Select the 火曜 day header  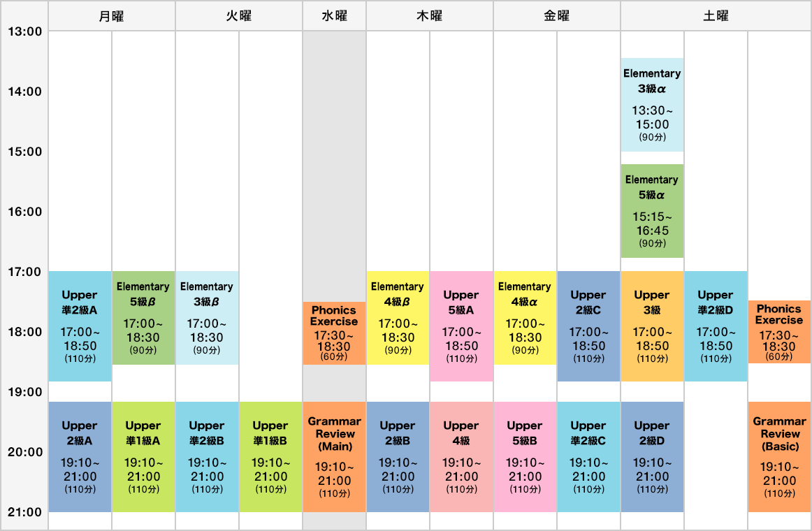(x=239, y=16)
